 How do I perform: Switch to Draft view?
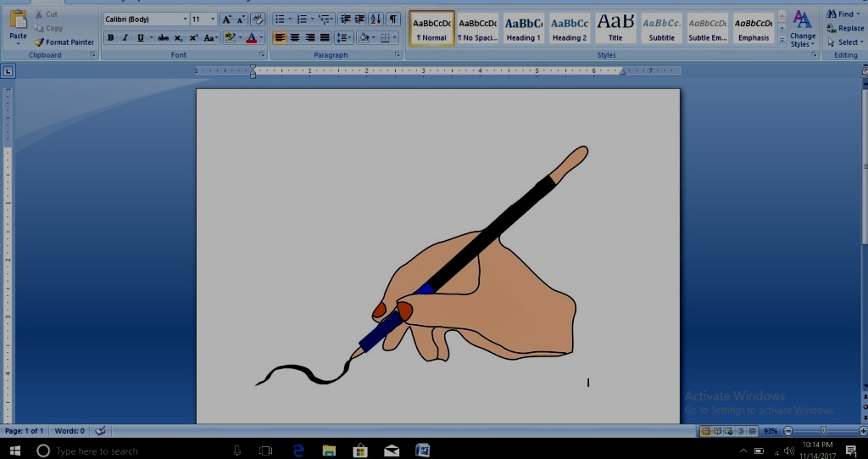click(753, 431)
